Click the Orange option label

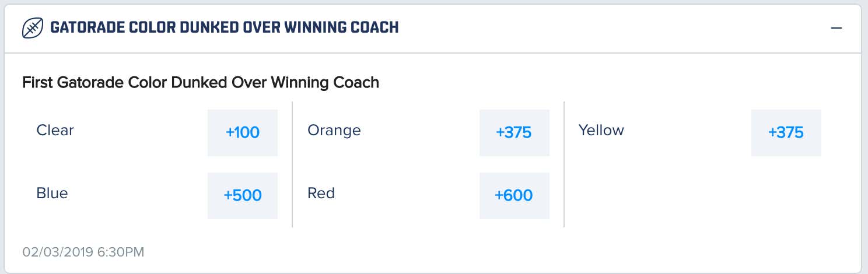(x=334, y=130)
